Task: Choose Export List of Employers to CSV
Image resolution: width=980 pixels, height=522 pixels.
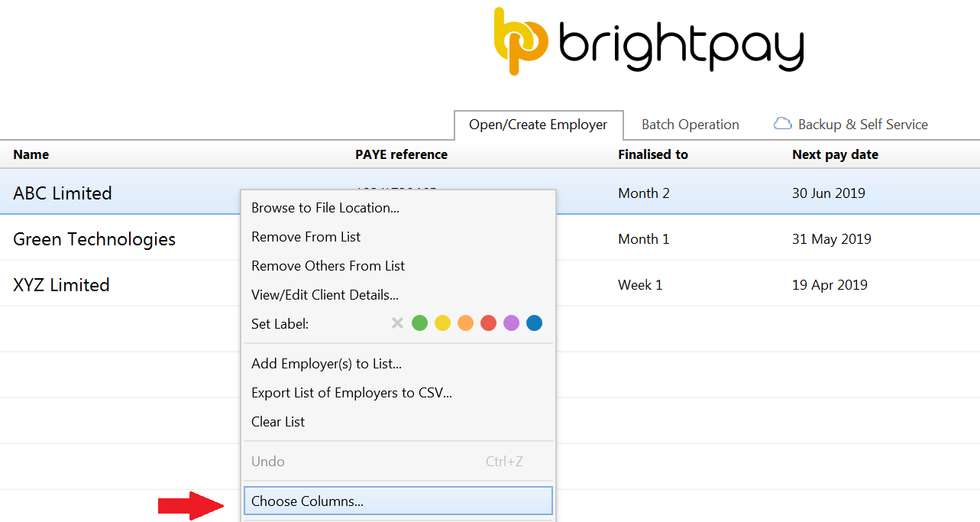Action: [399, 393]
